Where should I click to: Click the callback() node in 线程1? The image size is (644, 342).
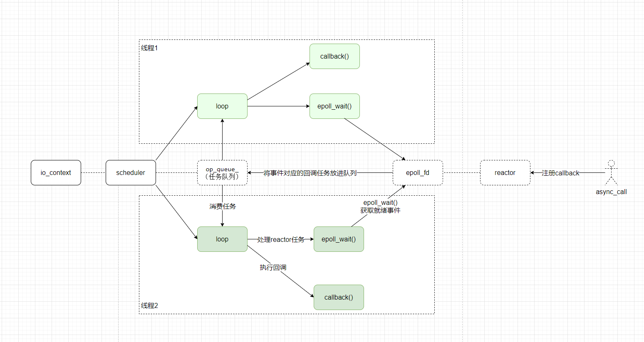334,56
